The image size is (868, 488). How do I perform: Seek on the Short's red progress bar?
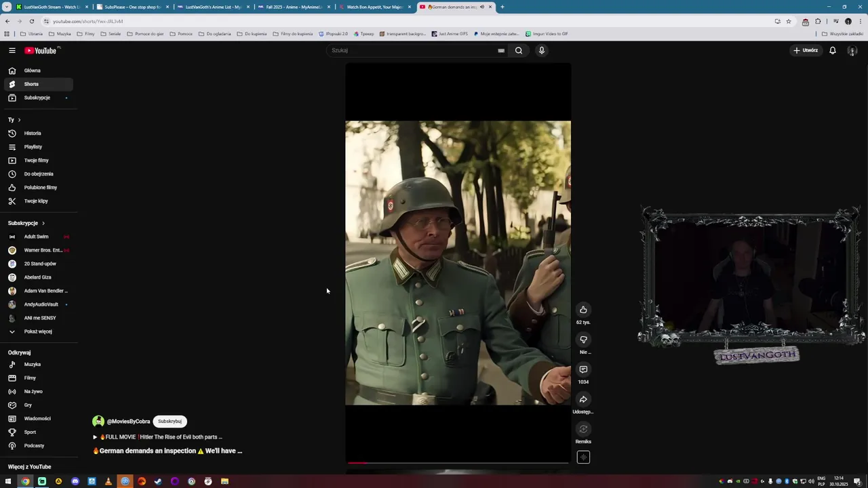pos(458,463)
